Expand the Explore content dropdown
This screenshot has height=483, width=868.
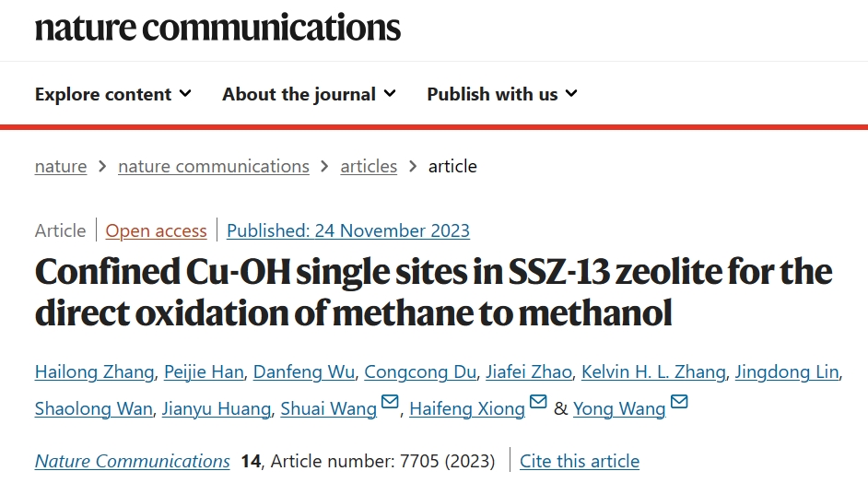[113, 94]
